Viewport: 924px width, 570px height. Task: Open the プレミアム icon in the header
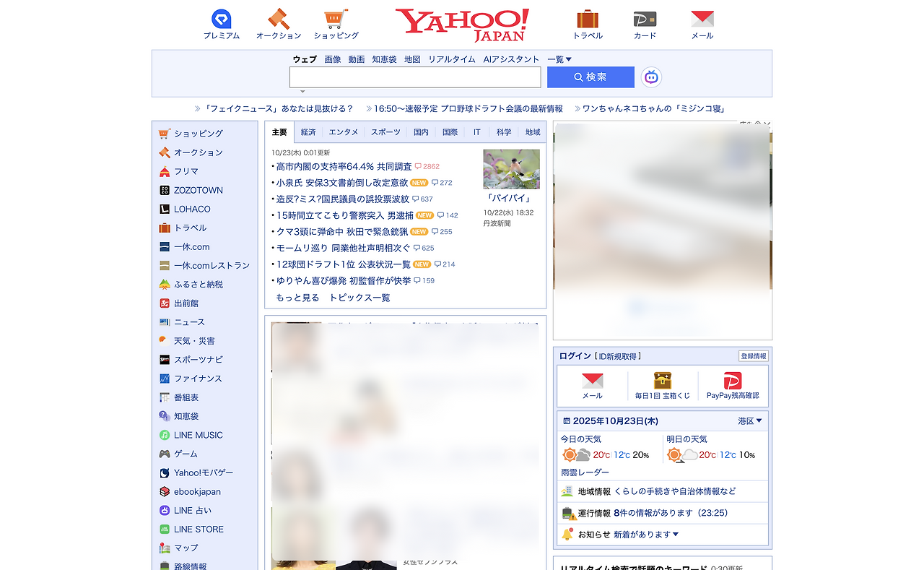221,19
